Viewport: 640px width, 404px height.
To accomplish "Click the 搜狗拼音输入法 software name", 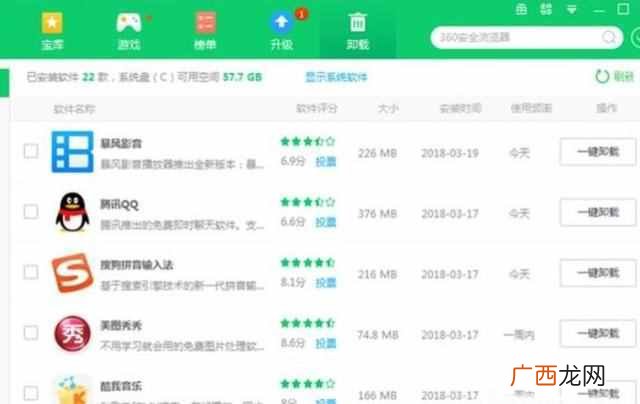I will point(137,265).
